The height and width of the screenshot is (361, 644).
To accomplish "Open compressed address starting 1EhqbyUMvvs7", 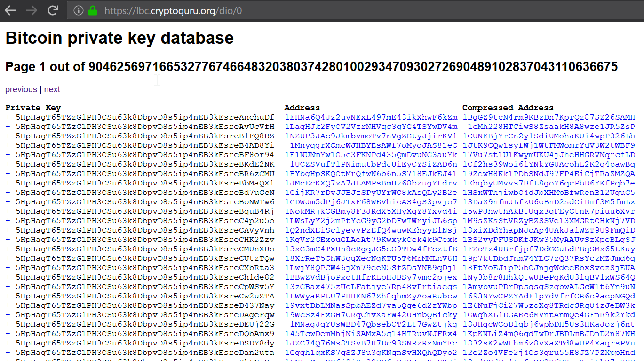I will click(549, 183).
